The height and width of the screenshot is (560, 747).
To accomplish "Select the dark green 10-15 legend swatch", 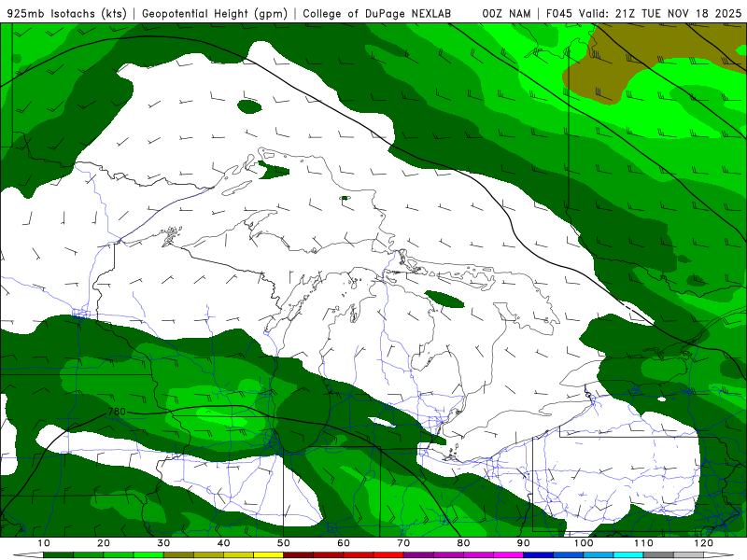I will click(x=58, y=555).
